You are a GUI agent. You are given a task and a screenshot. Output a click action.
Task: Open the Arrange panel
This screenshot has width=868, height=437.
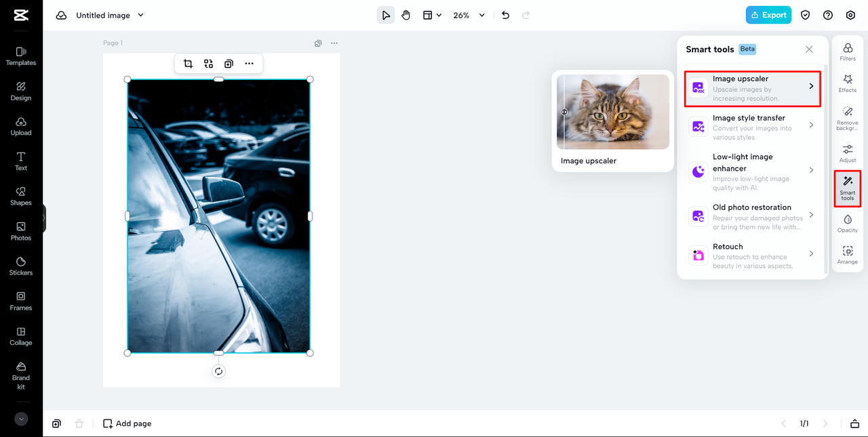point(848,255)
